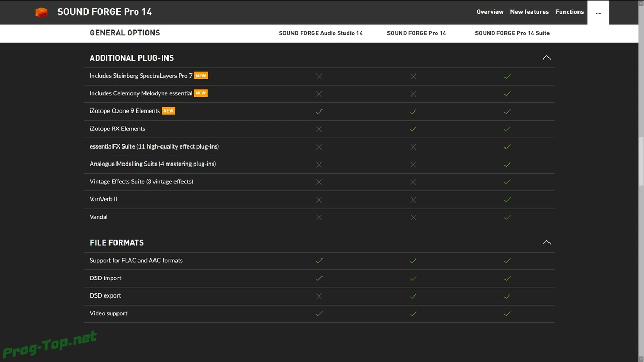The height and width of the screenshot is (362, 644).
Task: Select 'VariVerb II' row label
Action: tap(104, 199)
